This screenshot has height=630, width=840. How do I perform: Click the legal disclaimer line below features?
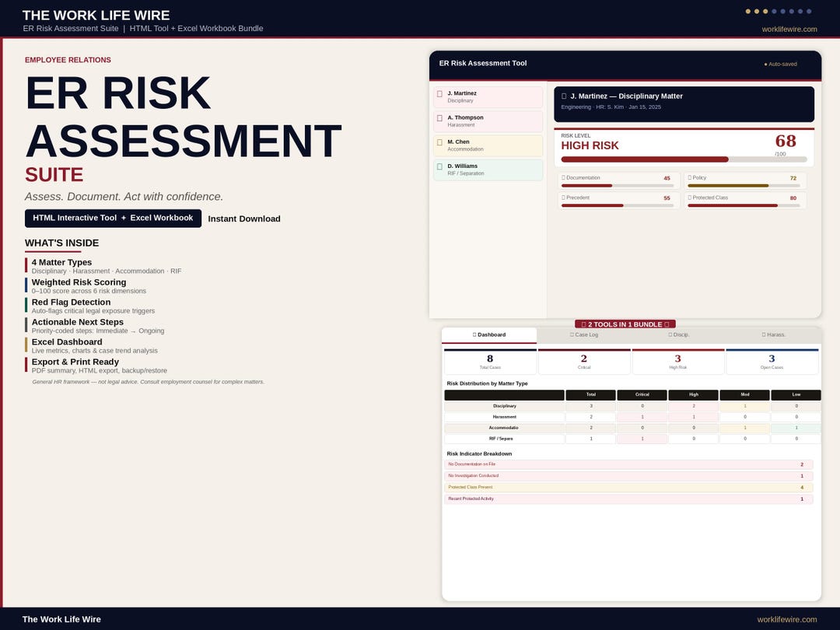coord(149,382)
